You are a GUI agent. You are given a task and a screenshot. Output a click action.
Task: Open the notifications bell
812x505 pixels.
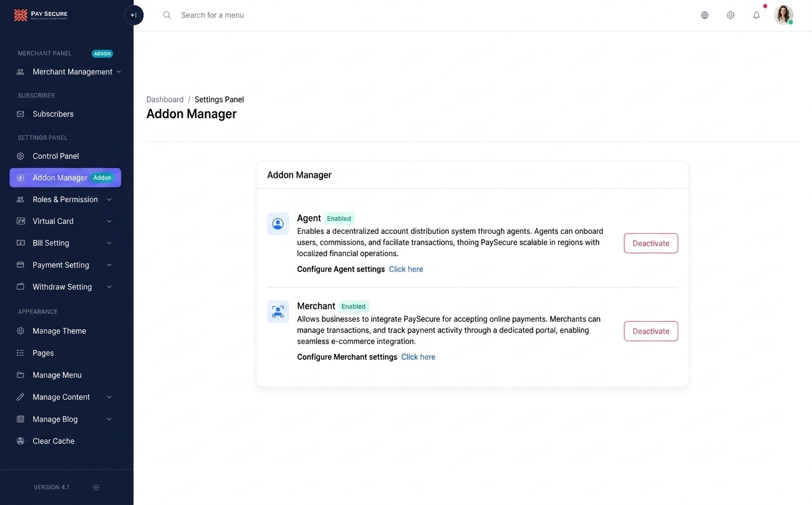pyautogui.click(x=756, y=15)
